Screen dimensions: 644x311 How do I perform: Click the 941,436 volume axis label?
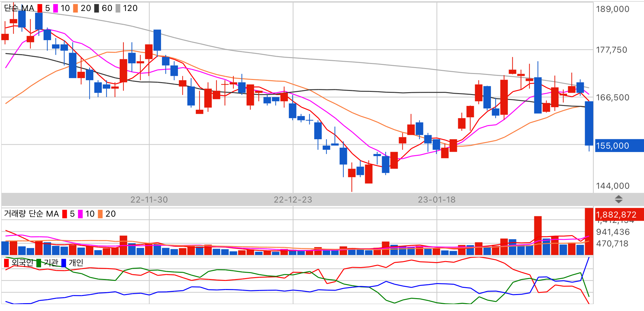613,232
